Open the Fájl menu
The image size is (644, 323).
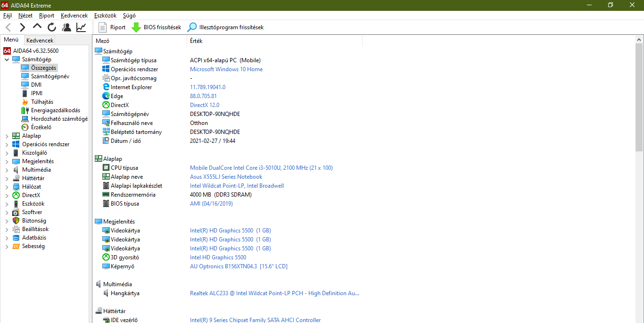click(8, 16)
